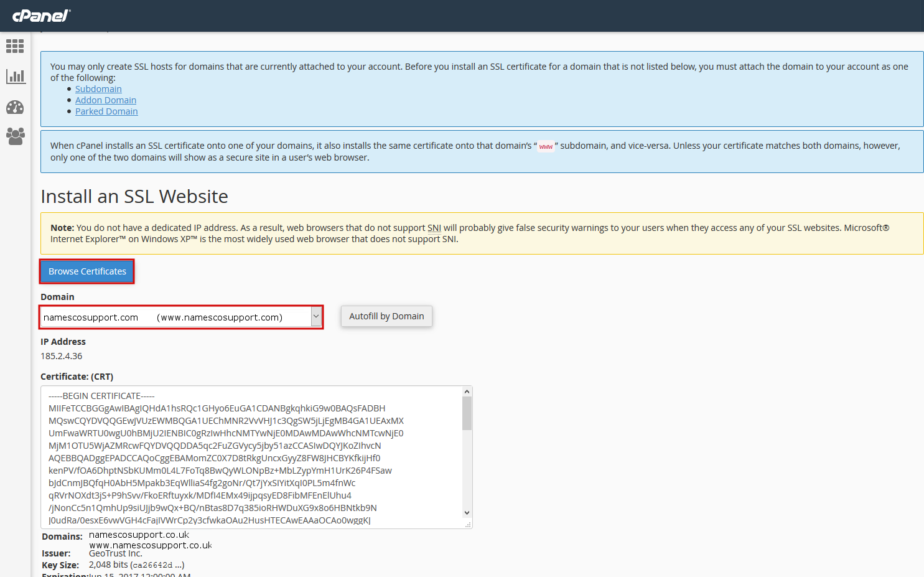This screenshot has width=924, height=577.
Task: Click the namescosupport.co.uk domain text
Action: click(139, 535)
